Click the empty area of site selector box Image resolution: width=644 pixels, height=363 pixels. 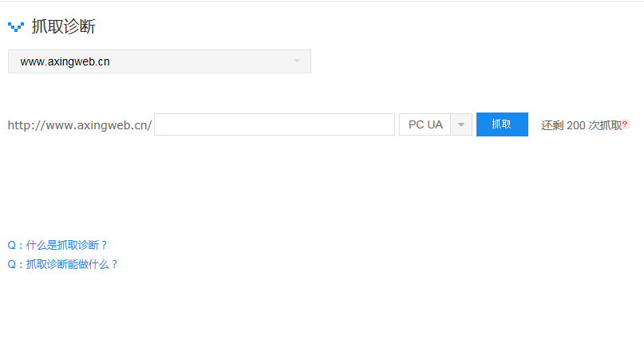[201, 61]
